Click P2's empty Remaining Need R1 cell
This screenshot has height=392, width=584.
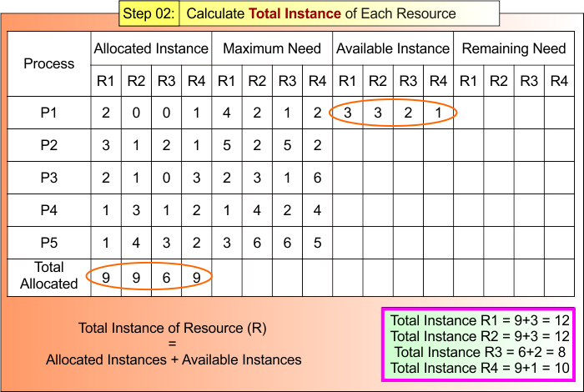point(468,145)
